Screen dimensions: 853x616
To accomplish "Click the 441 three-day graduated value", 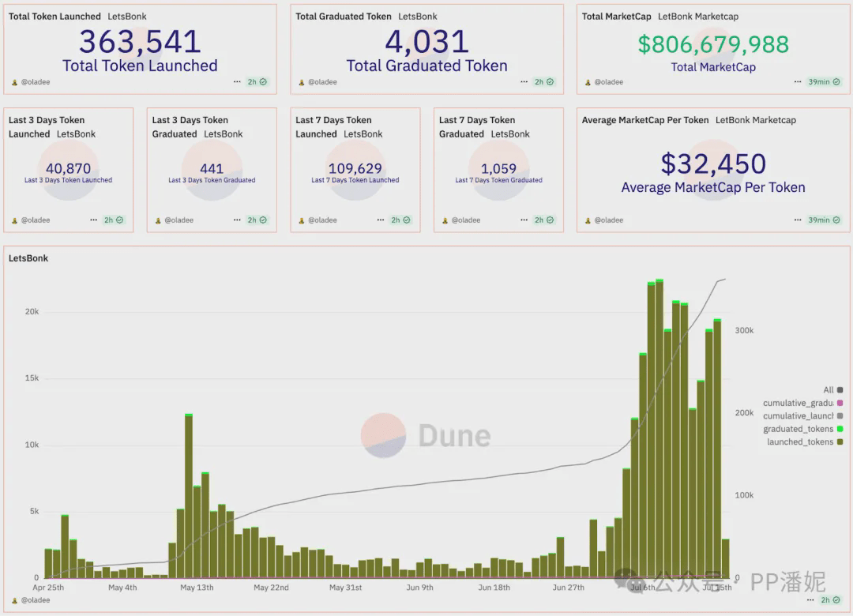I will point(212,168).
